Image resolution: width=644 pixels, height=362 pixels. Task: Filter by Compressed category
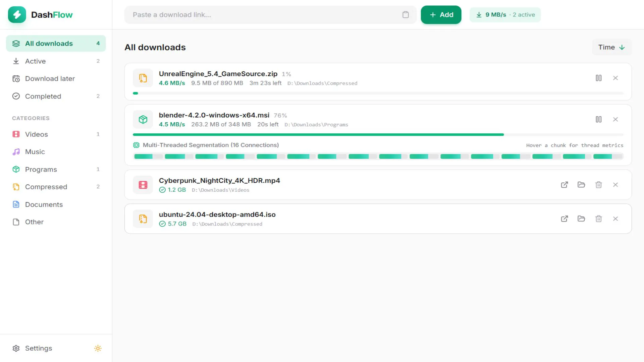pos(56,187)
